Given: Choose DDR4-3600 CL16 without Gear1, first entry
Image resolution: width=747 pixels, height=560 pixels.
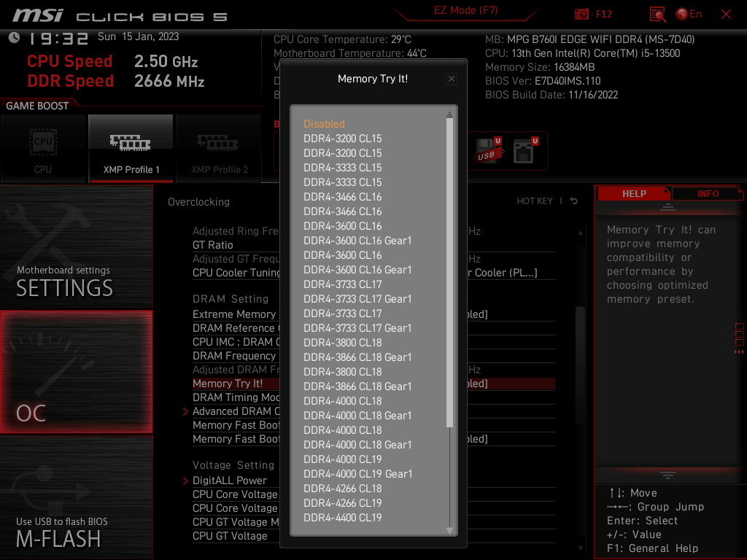Looking at the screenshot, I should [343, 226].
